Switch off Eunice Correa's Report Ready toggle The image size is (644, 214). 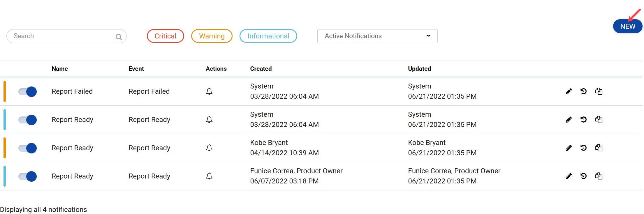pyautogui.click(x=27, y=176)
